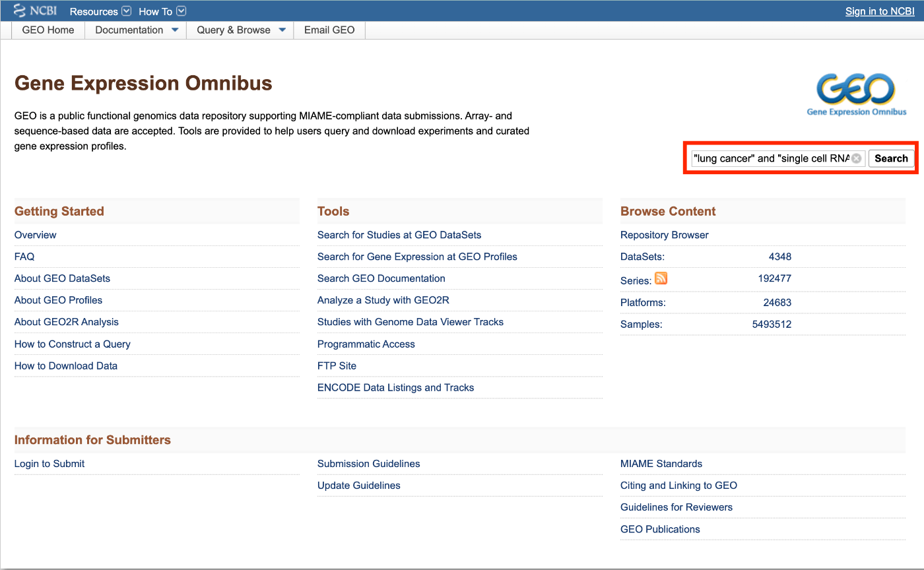Select Search for Studies at GEO DataSets
Viewport: 924px width, 570px height.
click(399, 235)
